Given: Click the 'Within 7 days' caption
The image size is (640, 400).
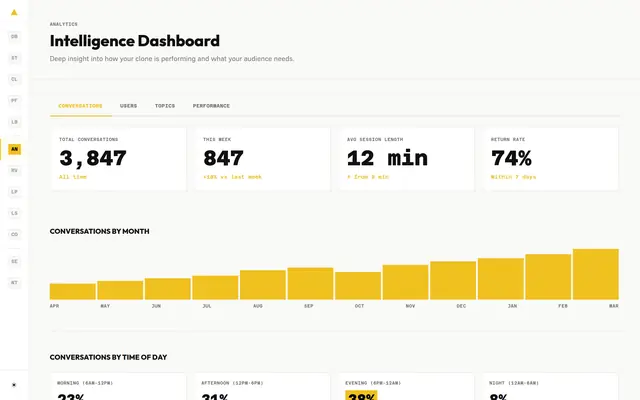Looking at the screenshot, I should click(513, 177).
